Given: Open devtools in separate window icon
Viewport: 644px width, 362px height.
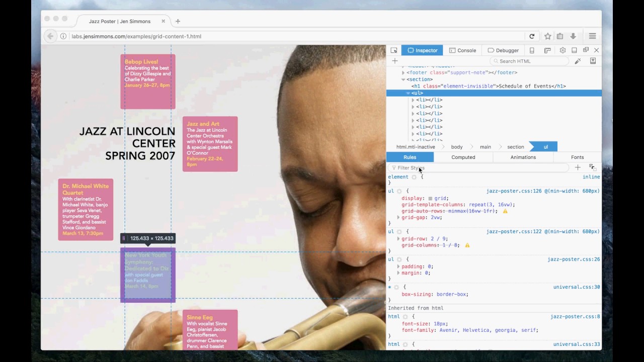Looking at the screenshot, I should pyautogui.click(x=586, y=50).
